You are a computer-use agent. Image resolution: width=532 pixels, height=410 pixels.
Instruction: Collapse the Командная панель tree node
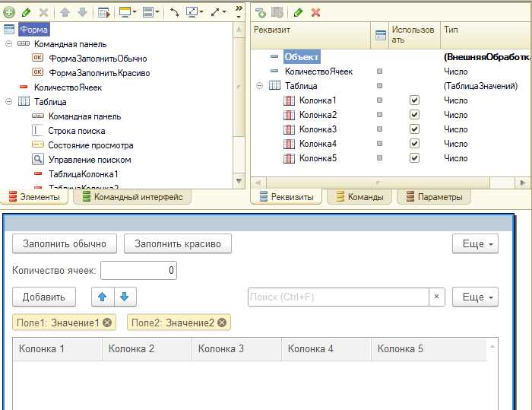pyautogui.click(x=9, y=44)
